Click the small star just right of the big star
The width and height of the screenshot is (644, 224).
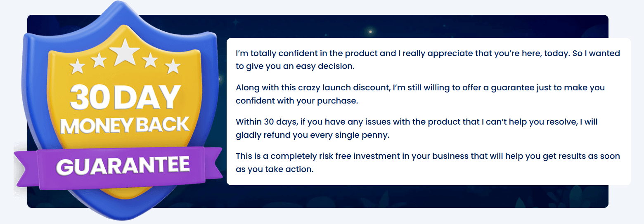click(x=151, y=60)
